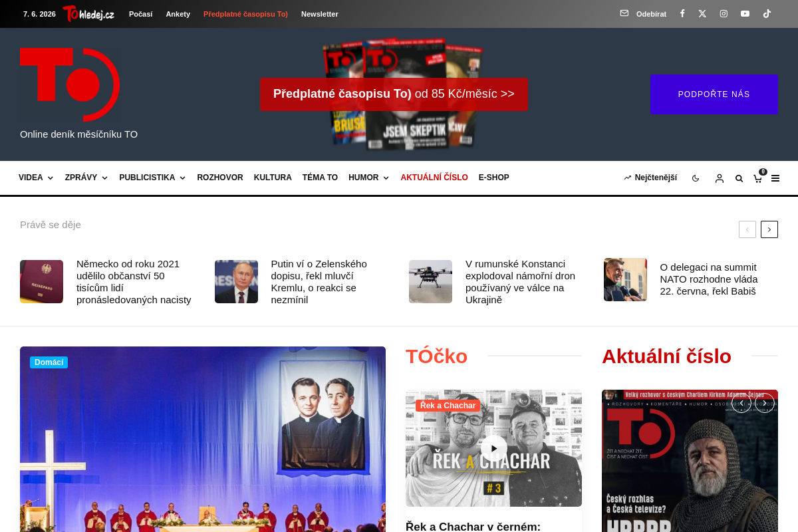
Task: Open the ROZHOVOR menu item
Action: point(220,178)
